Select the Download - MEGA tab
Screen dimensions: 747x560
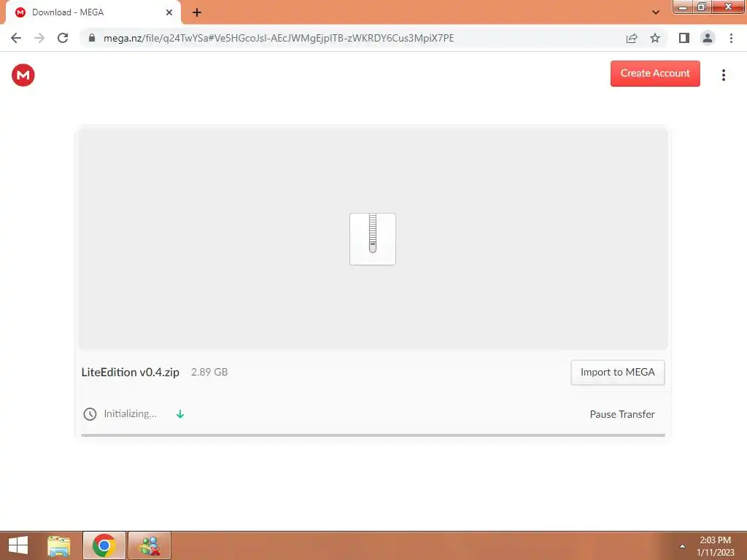93,12
